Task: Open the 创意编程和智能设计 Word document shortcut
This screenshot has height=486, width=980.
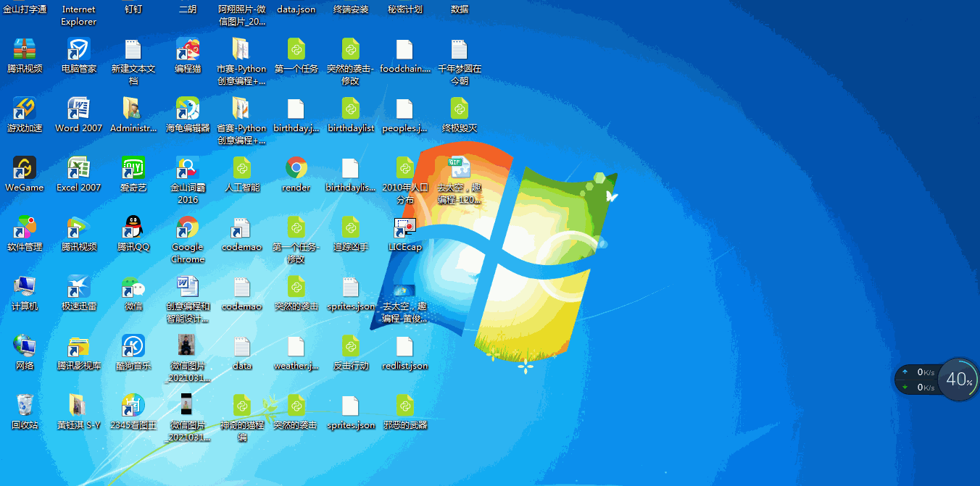Action: pos(188,287)
